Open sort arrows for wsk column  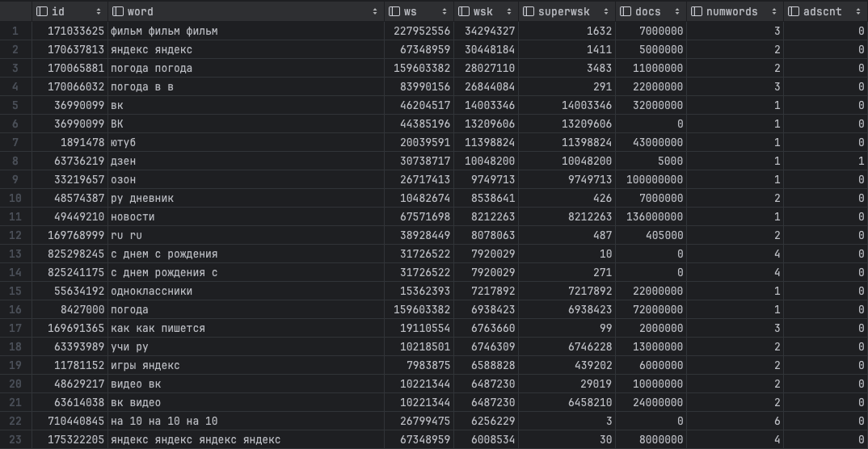tap(509, 11)
